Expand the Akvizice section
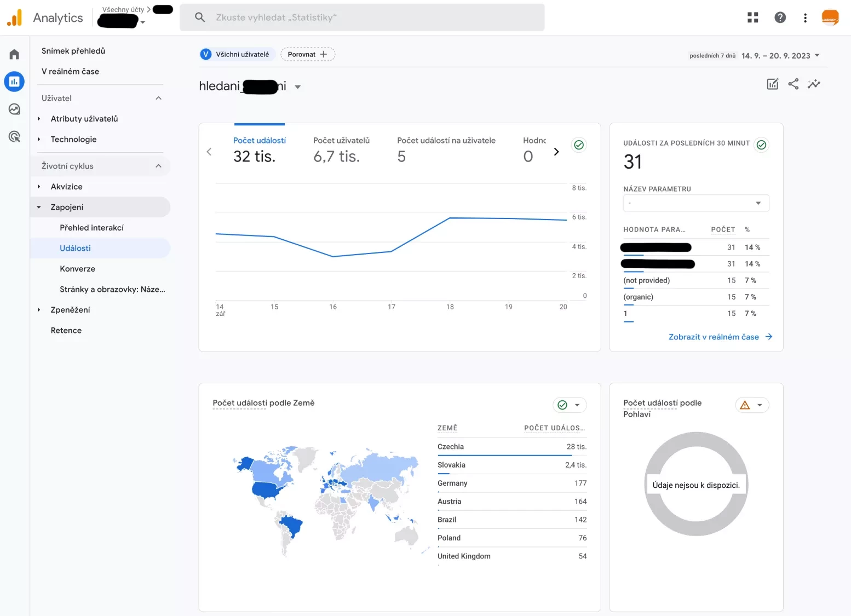The height and width of the screenshot is (616, 851). (x=39, y=187)
